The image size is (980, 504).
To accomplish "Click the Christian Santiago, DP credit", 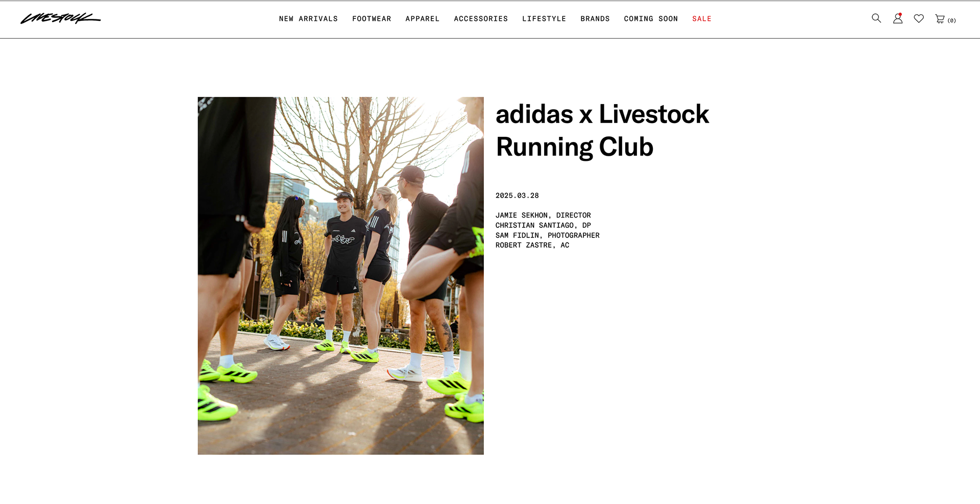I will click(543, 225).
